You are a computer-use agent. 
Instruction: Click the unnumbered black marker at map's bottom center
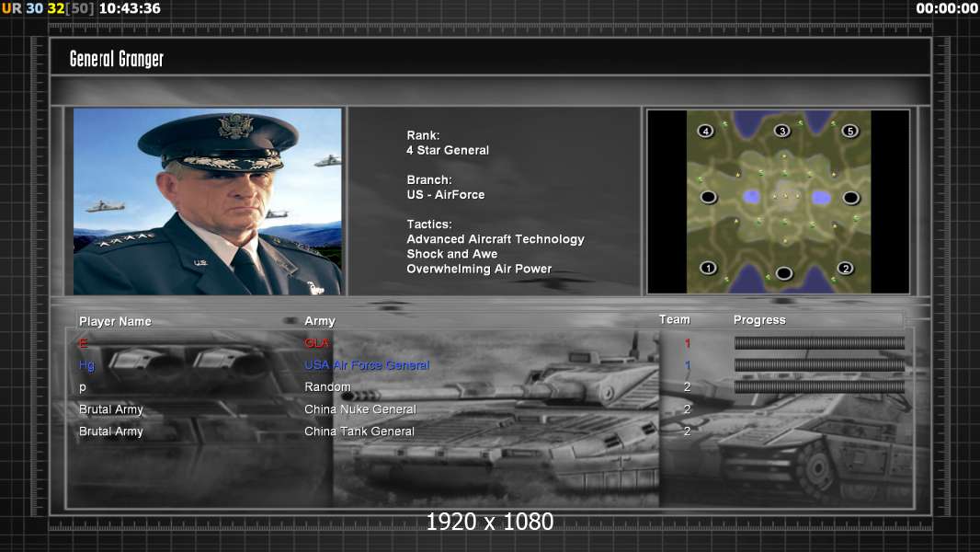(x=784, y=273)
